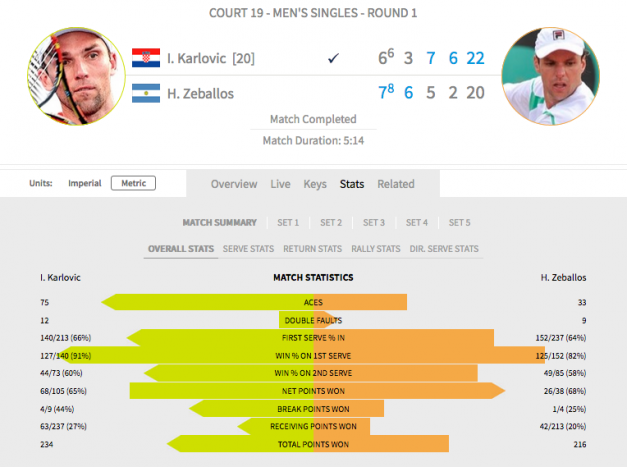Click the H. Zeballos player name link
The image size is (627, 467).
tap(200, 94)
